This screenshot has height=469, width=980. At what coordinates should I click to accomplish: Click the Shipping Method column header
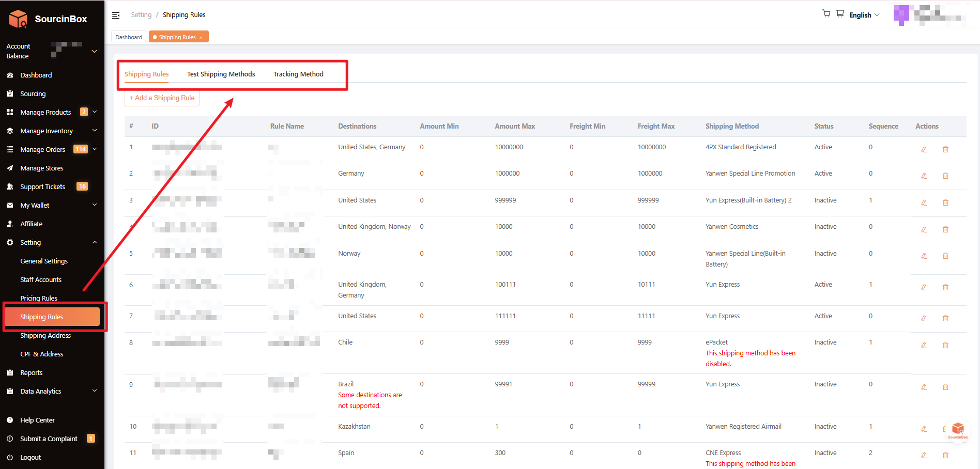[732, 126]
